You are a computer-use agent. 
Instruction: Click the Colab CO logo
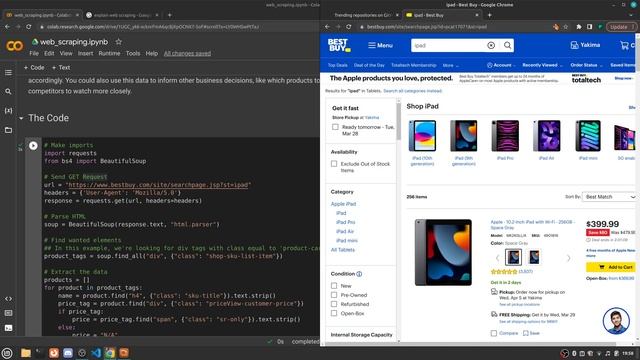coord(14,46)
